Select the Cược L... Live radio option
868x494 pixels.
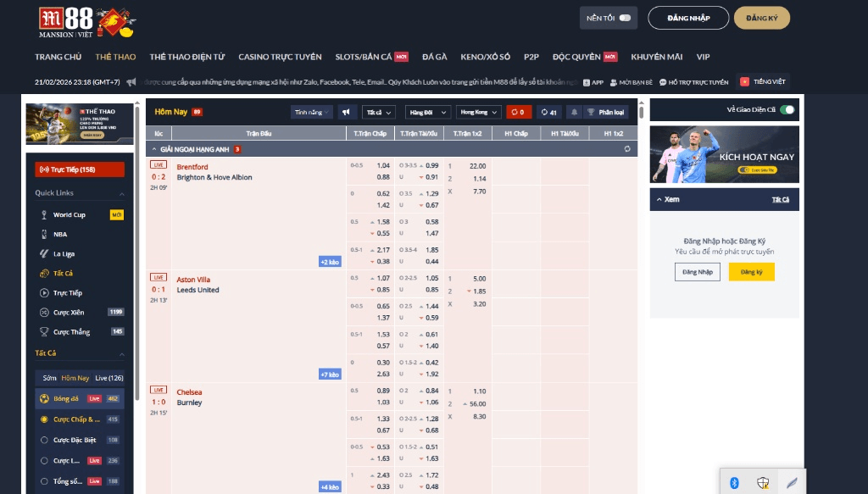44,460
